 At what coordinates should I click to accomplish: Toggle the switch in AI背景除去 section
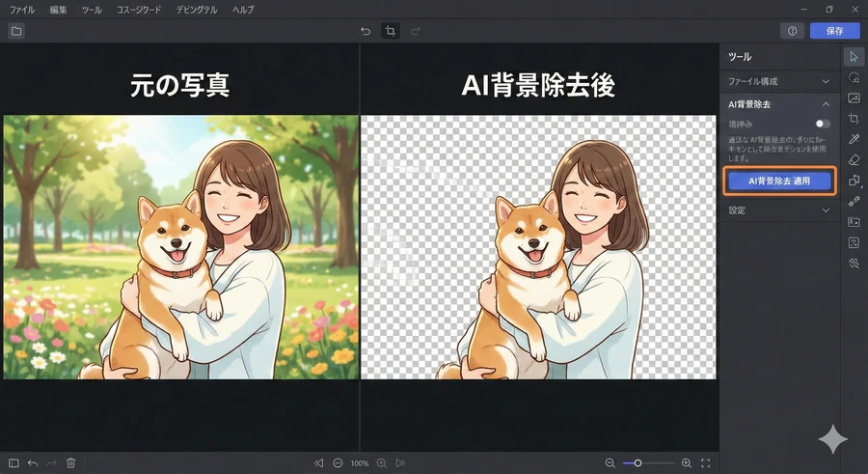pos(822,124)
